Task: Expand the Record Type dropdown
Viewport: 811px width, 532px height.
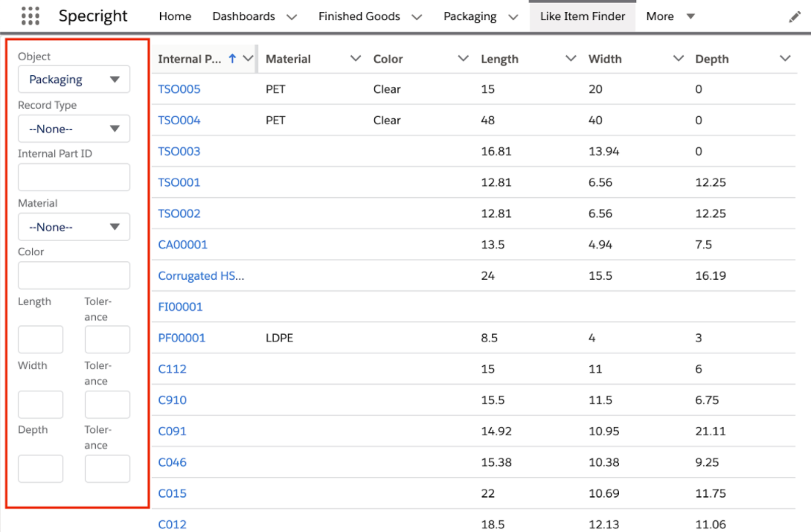Action: point(74,129)
